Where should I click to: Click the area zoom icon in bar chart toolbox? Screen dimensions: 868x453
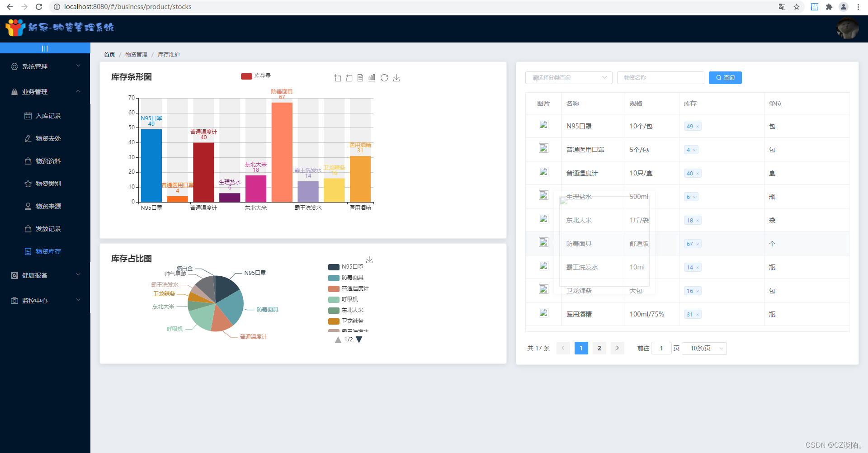click(338, 78)
